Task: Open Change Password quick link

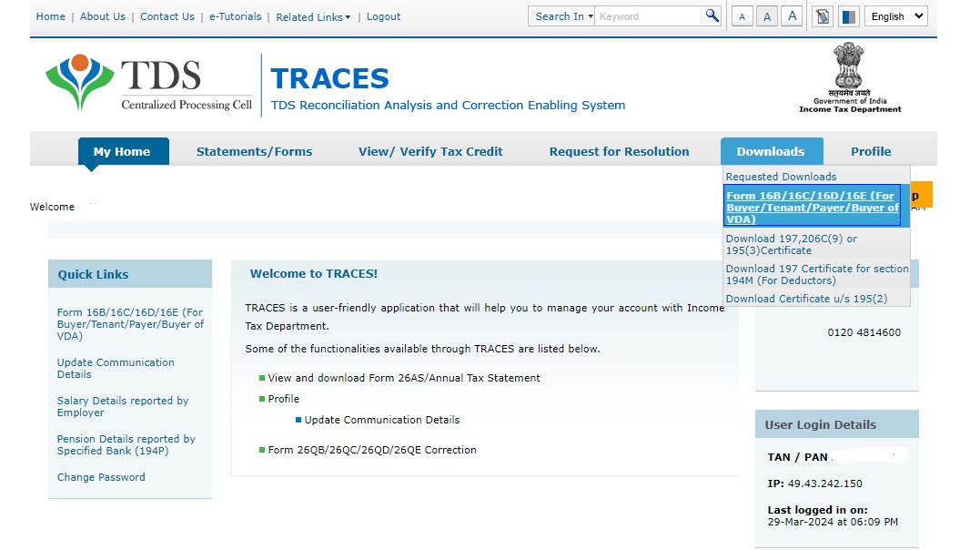Action: [x=101, y=477]
